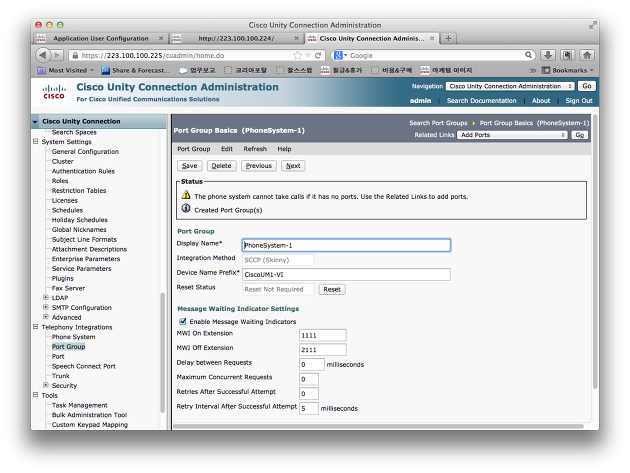Collapse the Telephony Integrations tree node

coord(36,327)
